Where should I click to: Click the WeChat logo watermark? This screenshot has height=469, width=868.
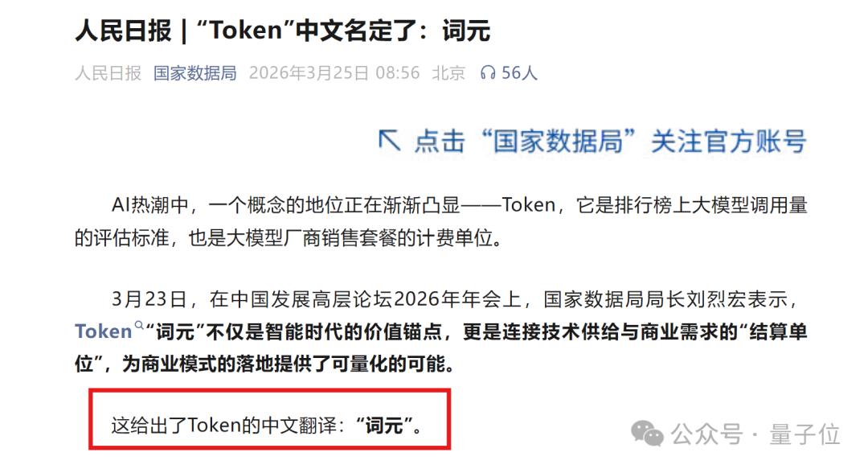[647, 433]
